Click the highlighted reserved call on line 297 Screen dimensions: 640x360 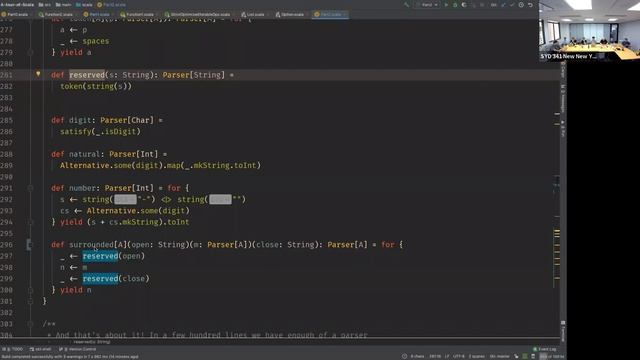point(100,256)
